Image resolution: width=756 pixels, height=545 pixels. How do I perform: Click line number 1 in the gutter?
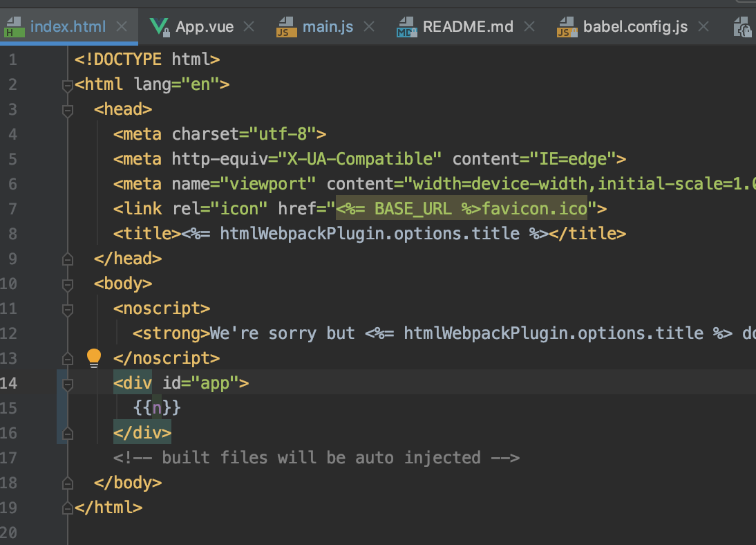coord(12,59)
